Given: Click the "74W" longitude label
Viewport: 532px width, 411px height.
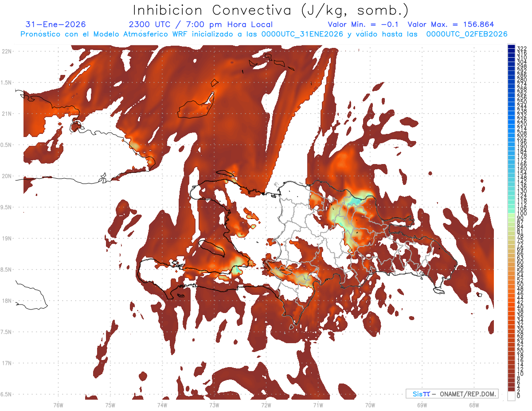Looking at the screenshot, I should 162,405.
